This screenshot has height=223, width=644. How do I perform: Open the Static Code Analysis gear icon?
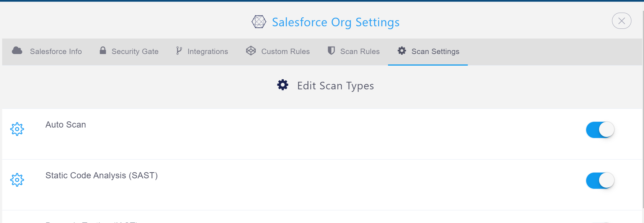(17, 180)
